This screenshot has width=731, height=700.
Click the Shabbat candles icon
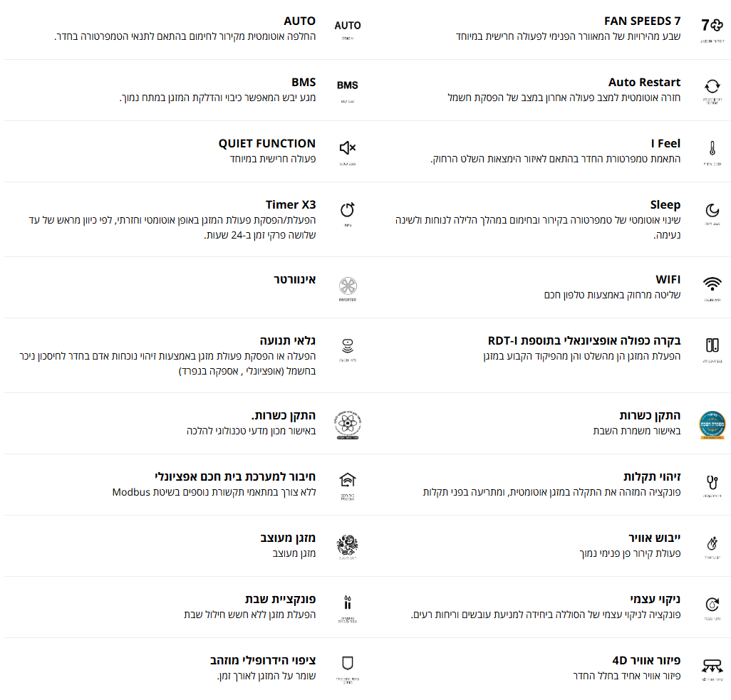(347, 602)
